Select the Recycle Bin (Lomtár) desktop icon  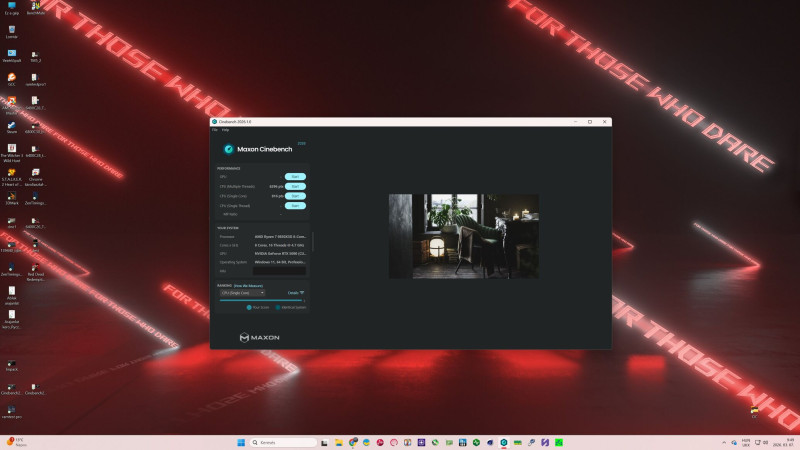(11, 32)
